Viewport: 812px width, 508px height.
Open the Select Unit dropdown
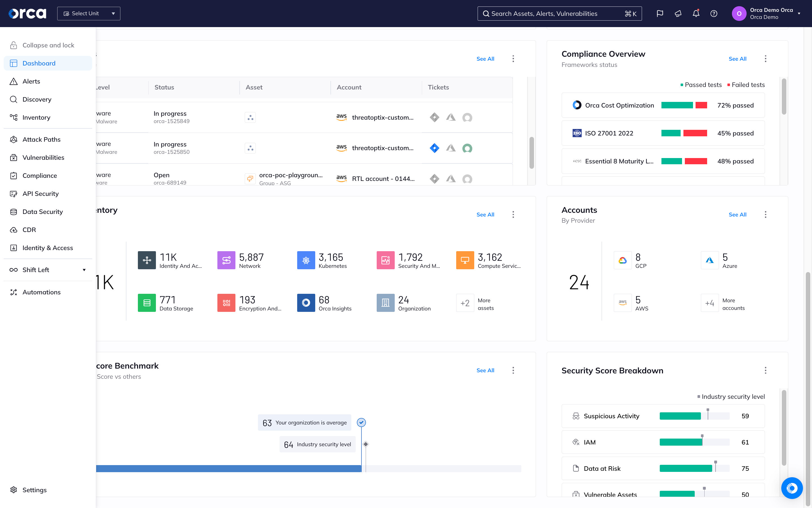[89, 14]
